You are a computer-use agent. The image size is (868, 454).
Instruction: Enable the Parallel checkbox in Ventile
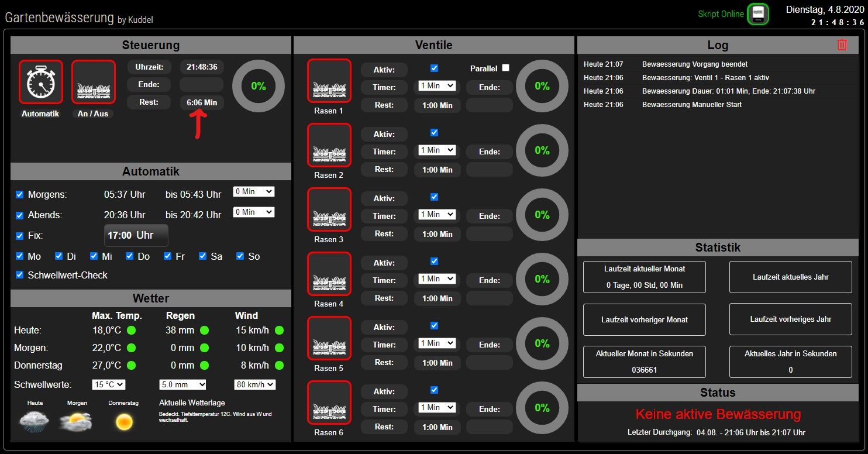pos(506,68)
